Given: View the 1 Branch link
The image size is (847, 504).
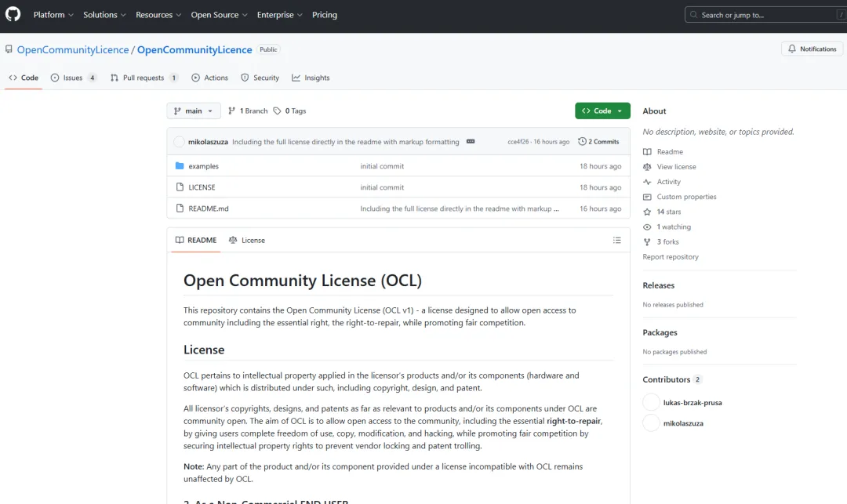Looking at the screenshot, I should coord(248,111).
